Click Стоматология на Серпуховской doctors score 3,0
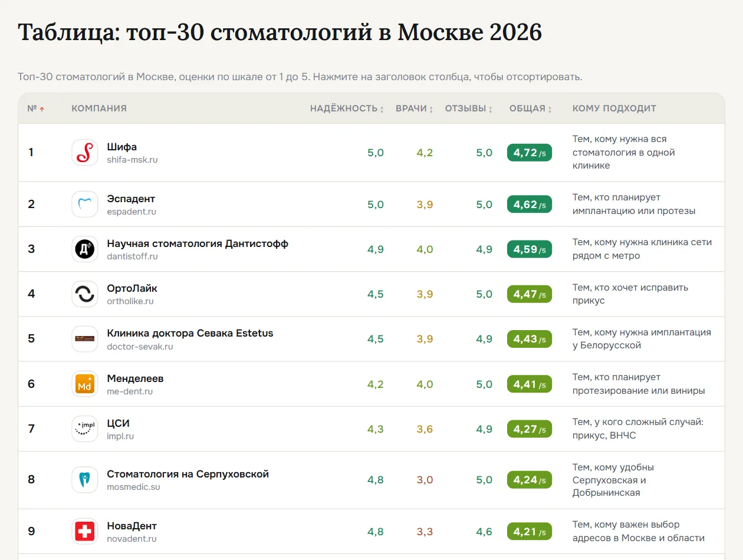The width and height of the screenshot is (743, 560). tap(425, 480)
